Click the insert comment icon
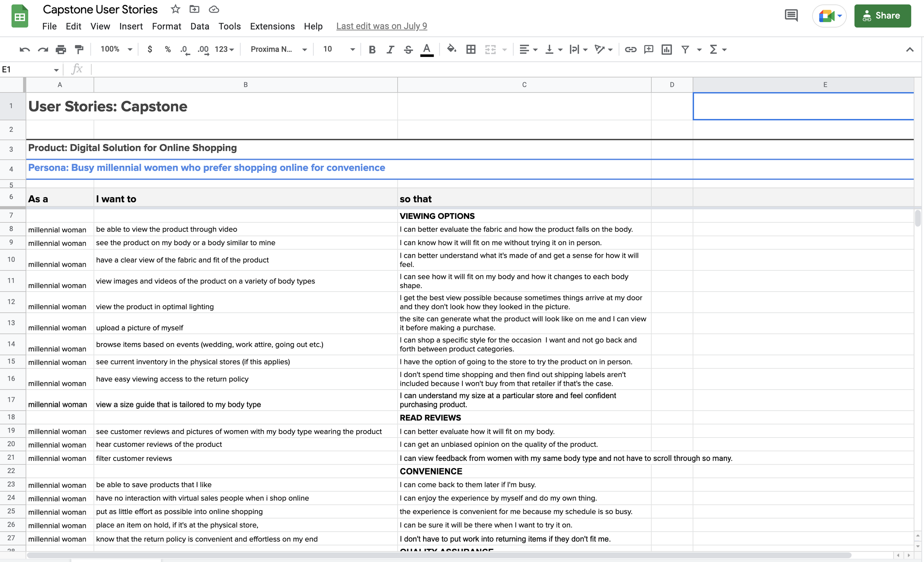 click(x=648, y=49)
